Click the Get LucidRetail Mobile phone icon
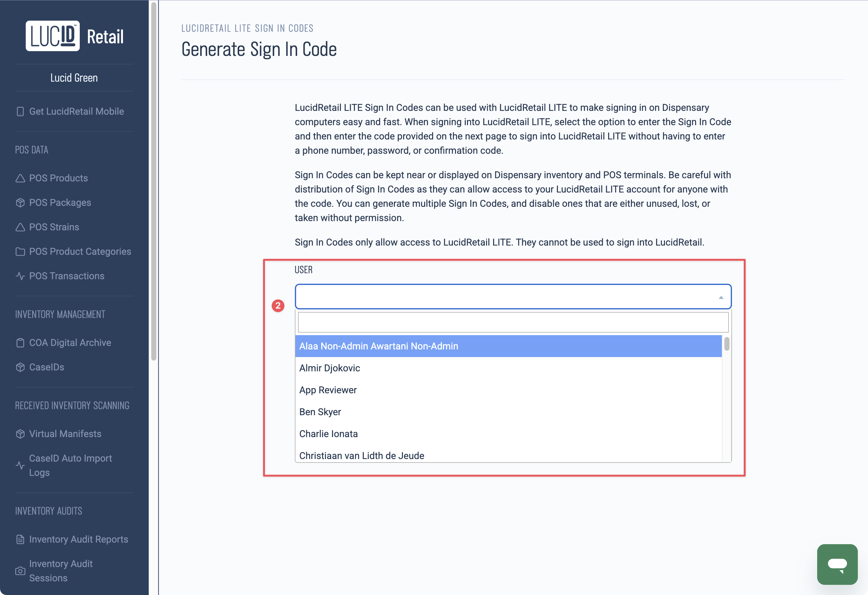 [21, 111]
